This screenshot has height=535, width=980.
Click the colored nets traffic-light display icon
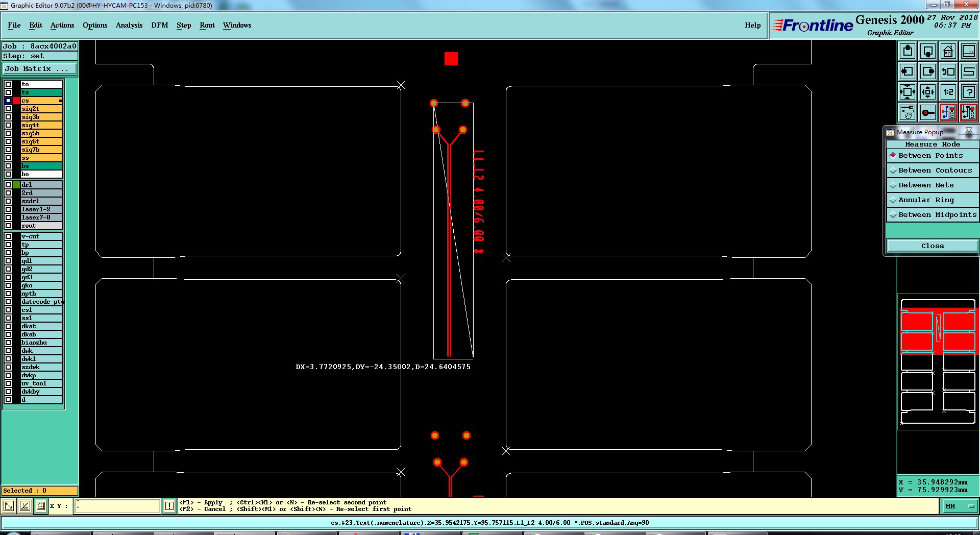(x=948, y=112)
